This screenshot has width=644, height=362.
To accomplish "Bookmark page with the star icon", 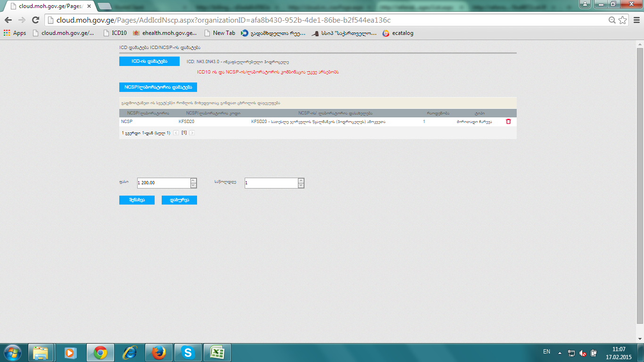I will coord(622,20).
